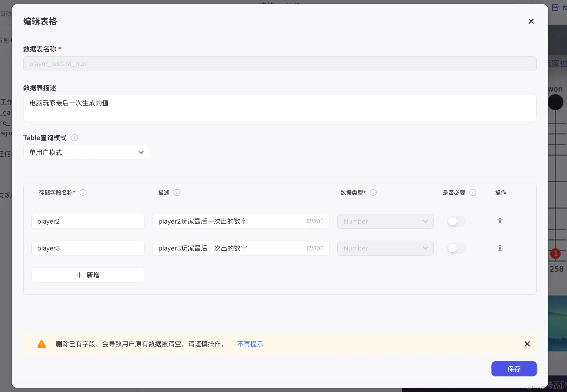The width and height of the screenshot is (567, 392).
Task: Show info for Table查询模式
Action: point(74,138)
